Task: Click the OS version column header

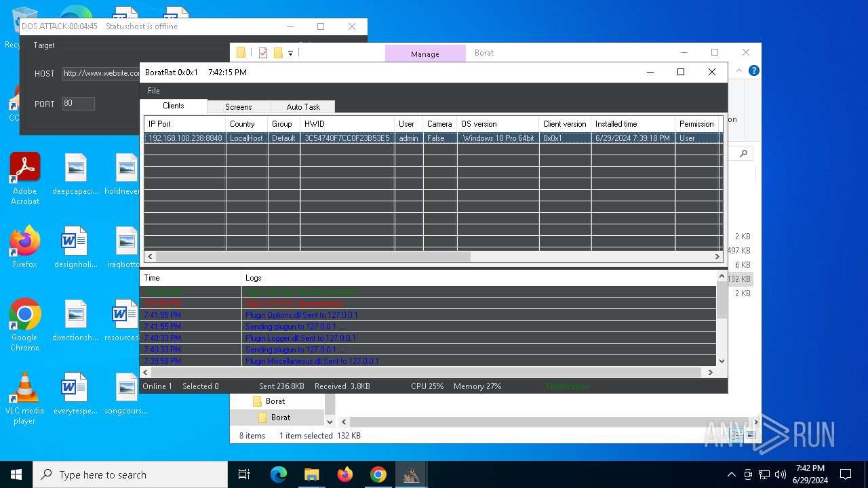Action: (x=498, y=124)
